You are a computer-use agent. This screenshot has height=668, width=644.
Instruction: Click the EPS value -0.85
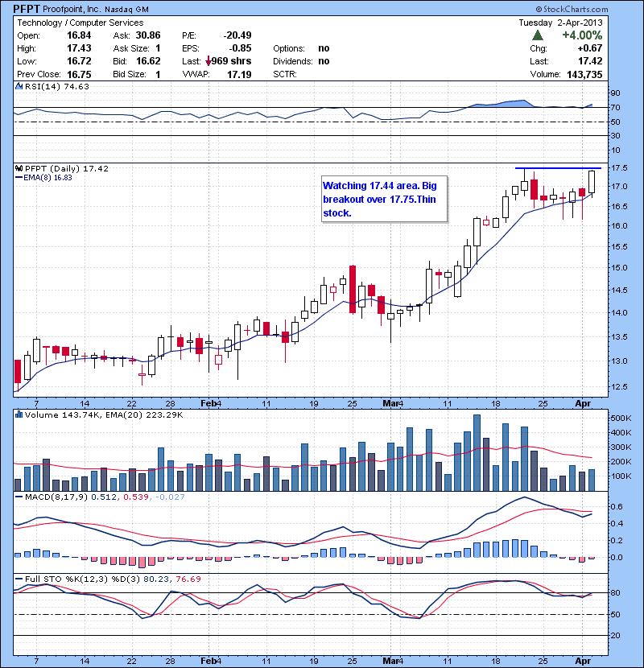pos(239,48)
